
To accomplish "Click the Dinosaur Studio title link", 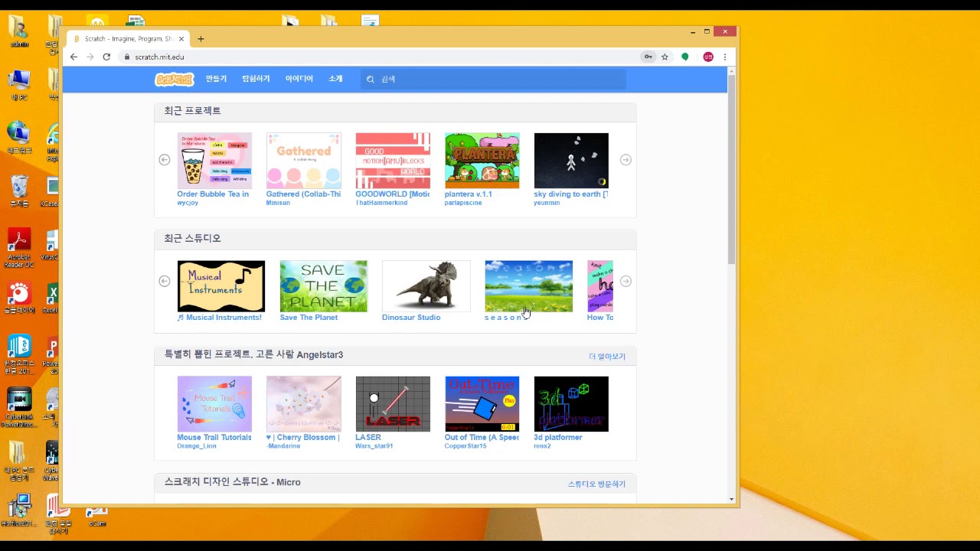I will 411,318.
